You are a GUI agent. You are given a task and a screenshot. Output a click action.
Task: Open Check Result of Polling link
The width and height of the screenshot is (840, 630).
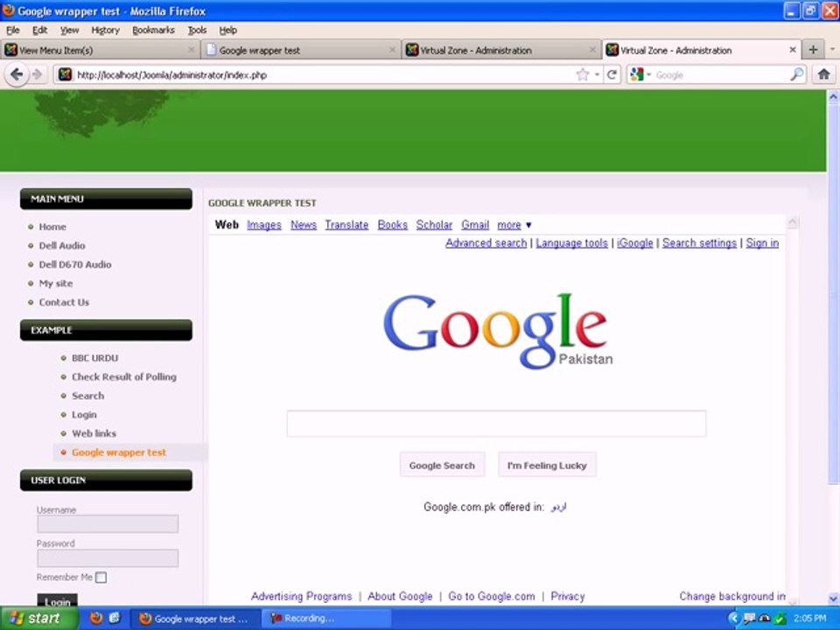[x=124, y=376]
